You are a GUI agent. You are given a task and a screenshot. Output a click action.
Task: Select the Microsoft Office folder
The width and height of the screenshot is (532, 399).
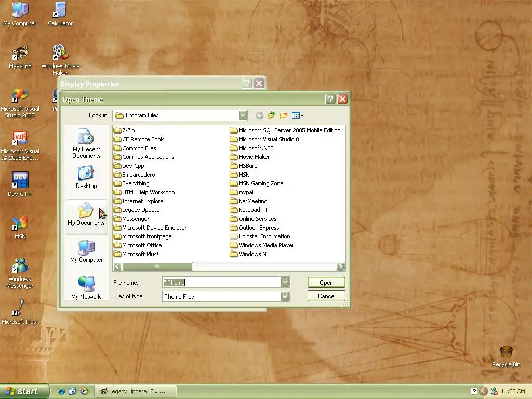click(x=138, y=245)
